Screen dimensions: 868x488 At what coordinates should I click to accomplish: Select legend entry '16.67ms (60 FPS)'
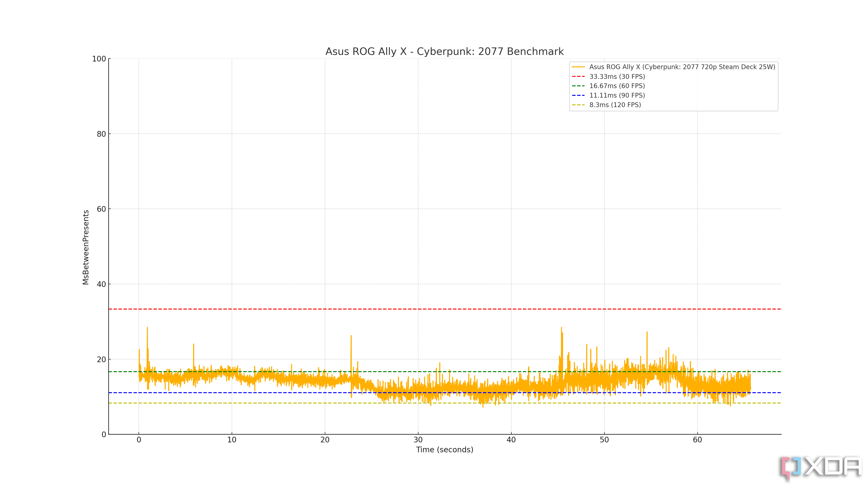617,86
